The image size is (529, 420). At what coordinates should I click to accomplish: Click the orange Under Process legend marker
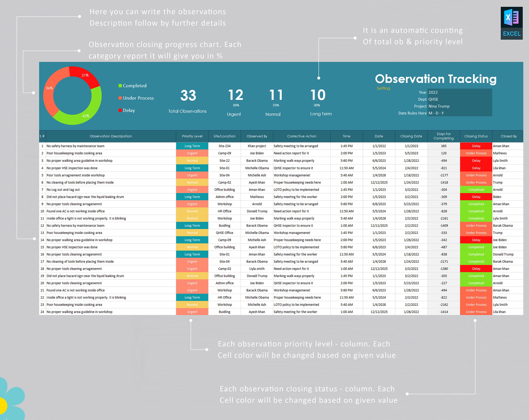coord(120,98)
